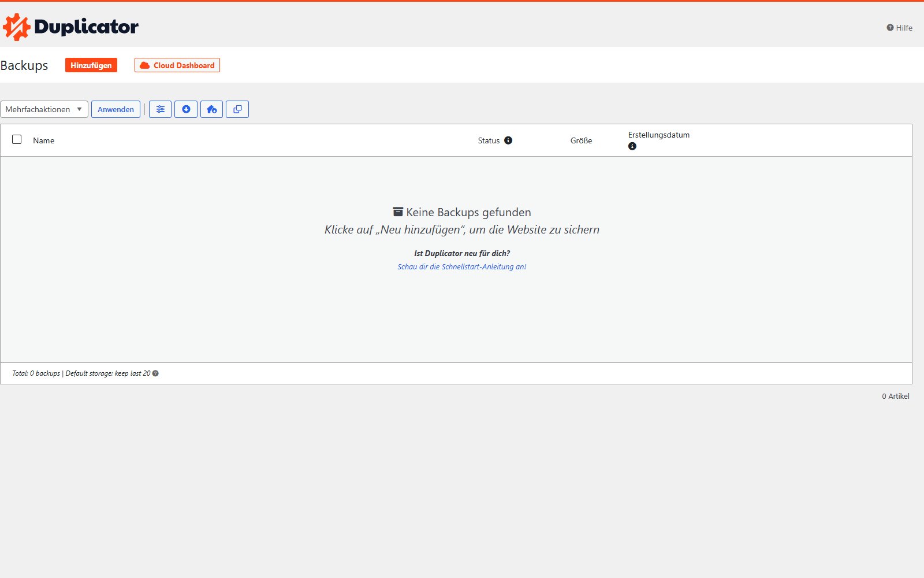Click the Name column header

tap(44, 140)
